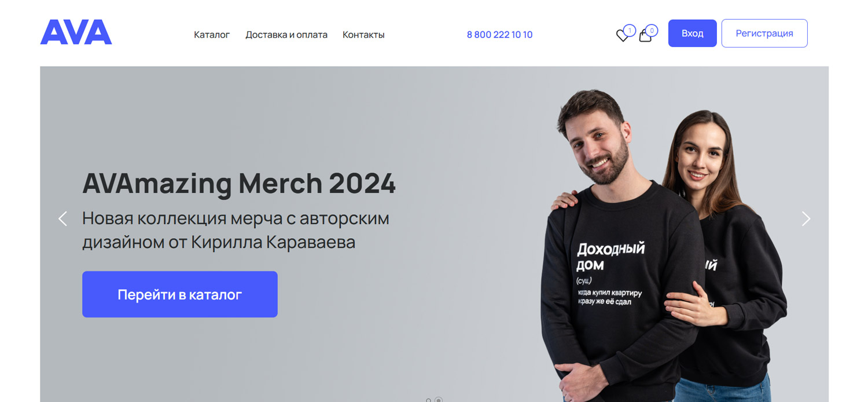The height and width of the screenshot is (402, 868).
Task: Click the AVA logo
Action: tap(76, 32)
